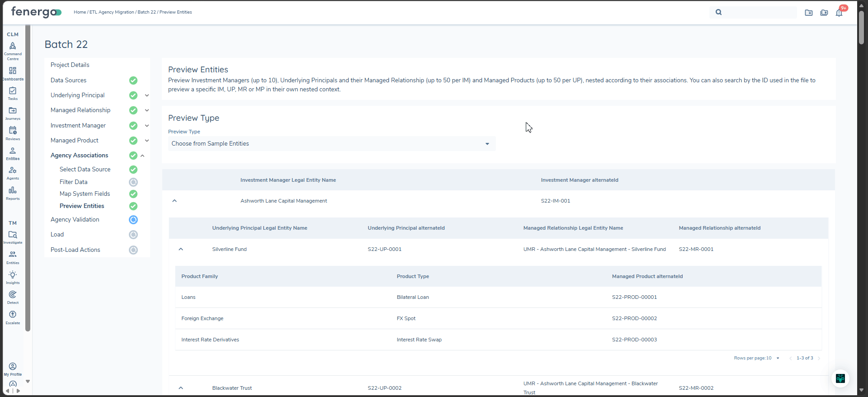Open the Batch 22 breadcrumb link
Viewport: 868px width, 397px height.
[x=147, y=12]
